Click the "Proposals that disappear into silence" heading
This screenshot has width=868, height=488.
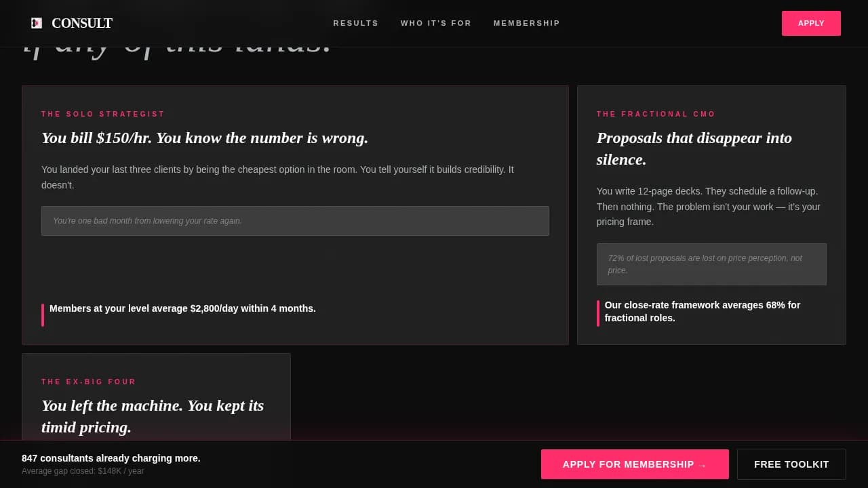(x=694, y=148)
